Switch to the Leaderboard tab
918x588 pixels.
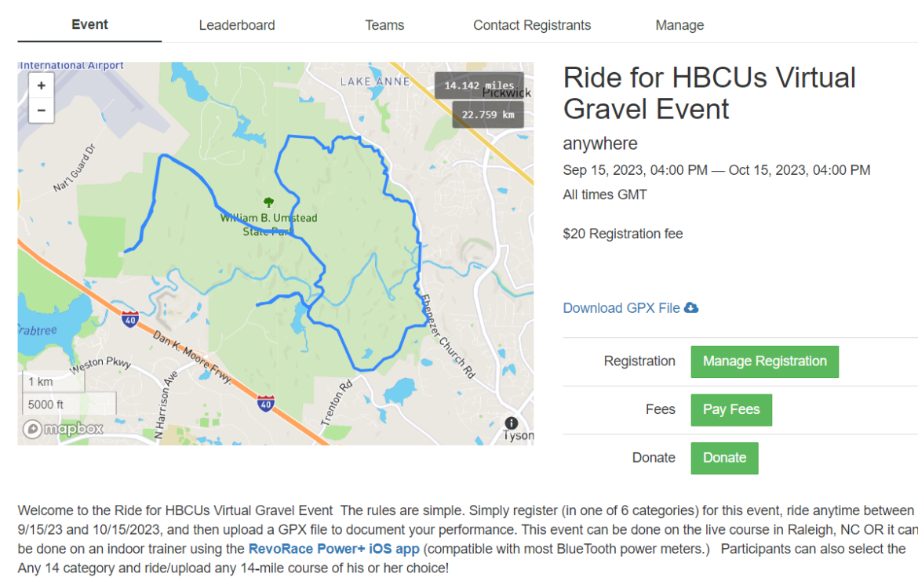click(237, 25)
